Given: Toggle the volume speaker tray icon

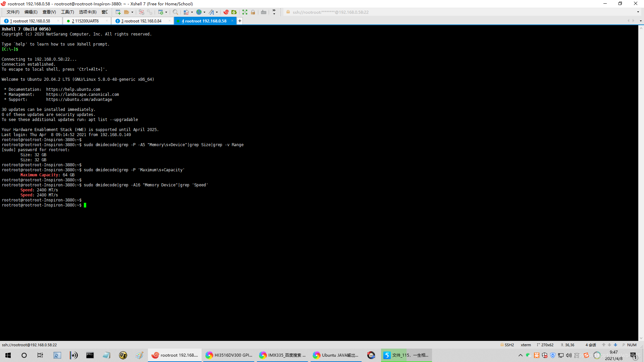Looking at the screenshot, I should (569, 355).
